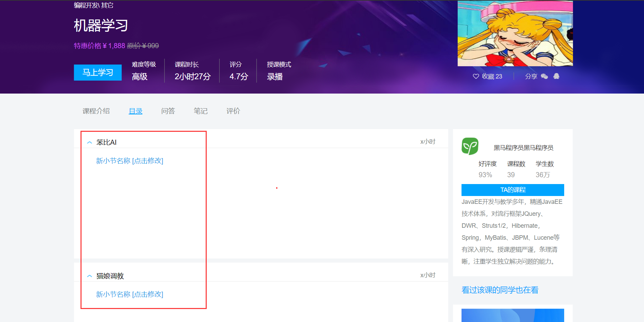Switch to the 目录 tab

click(135, 111)
